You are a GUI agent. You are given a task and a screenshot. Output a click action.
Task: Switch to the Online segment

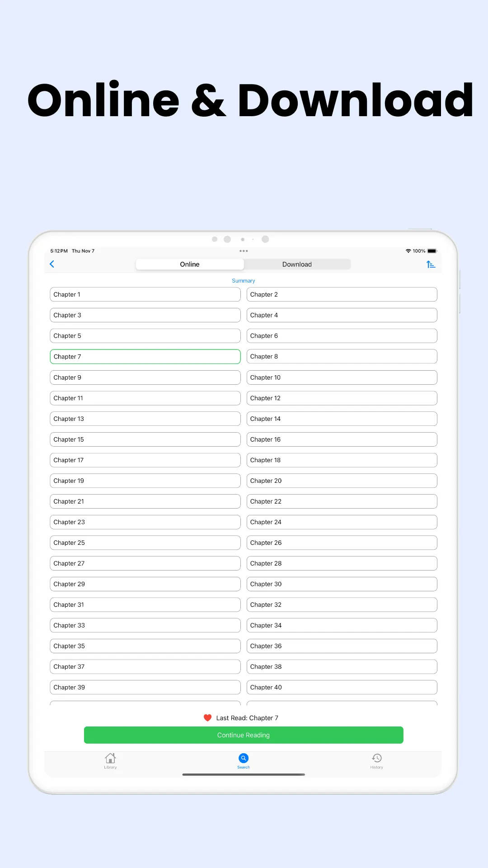coord(190,264)
